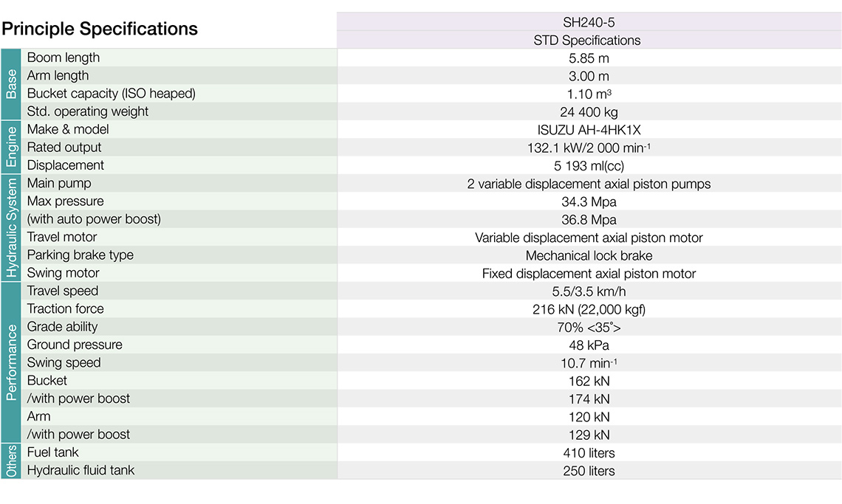
Task: Select the Swing motor row label
Action: [x=64, y=273]
